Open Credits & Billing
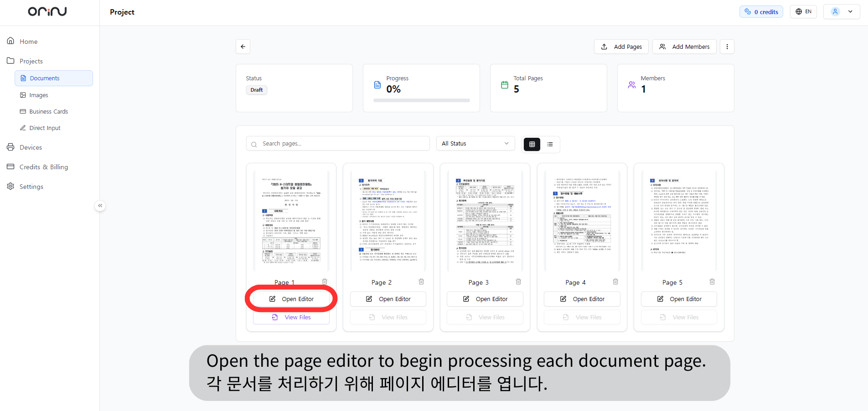 [x=43, y=166]
